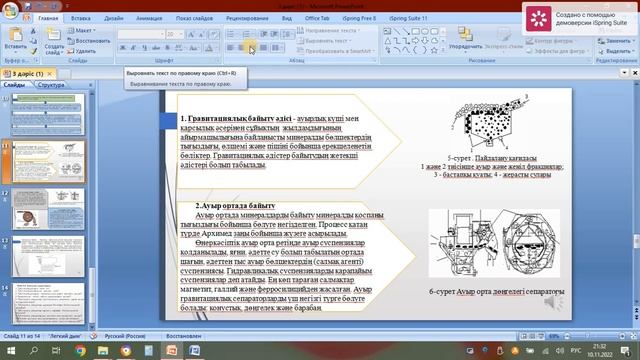Open Word from the taskbar
Screen dimensions: 640x360
point(195,350)
